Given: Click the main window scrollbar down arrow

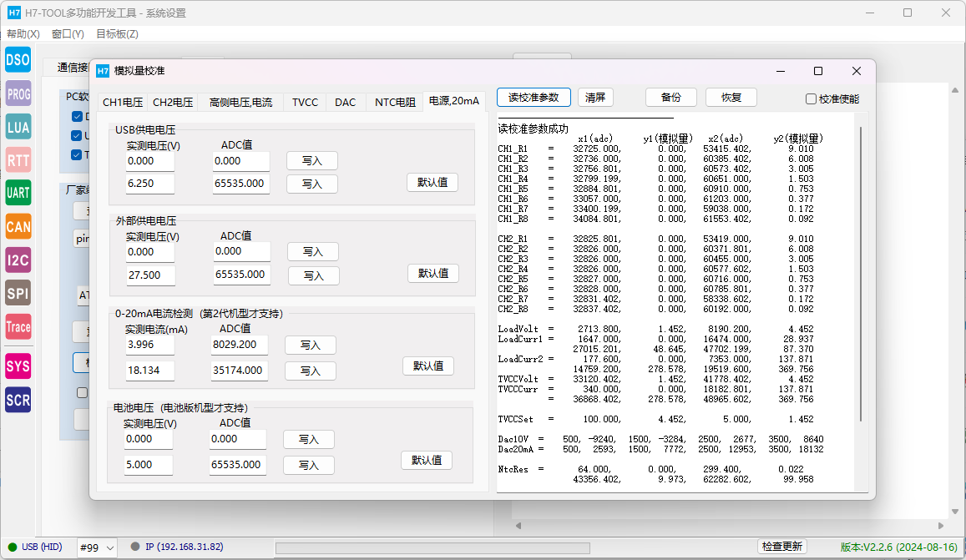Looking at the screenshot, I should coord(955,512).
